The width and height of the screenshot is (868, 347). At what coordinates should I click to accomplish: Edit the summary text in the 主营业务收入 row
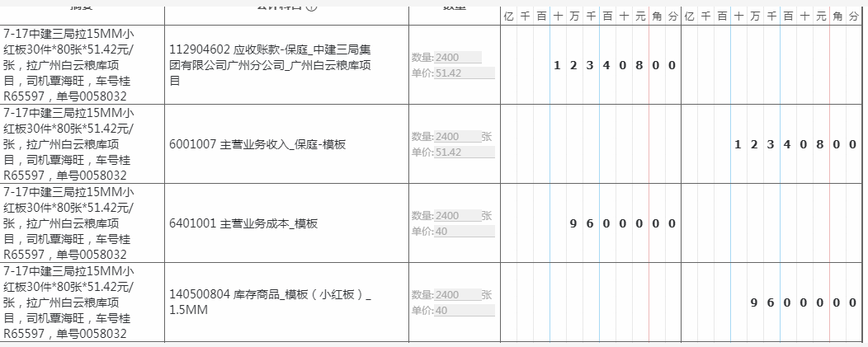(x=83, y=144)
